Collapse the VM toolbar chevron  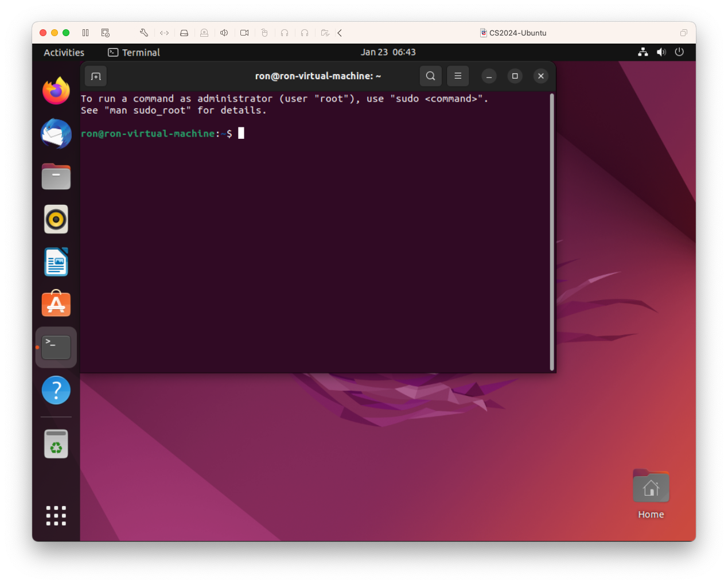(x=340, y=33)
